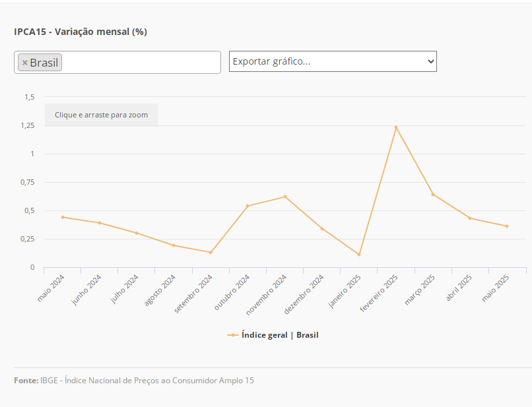Select the abril 2025 data point
Viewport: 532px width, 407px height.
[470, 218]
